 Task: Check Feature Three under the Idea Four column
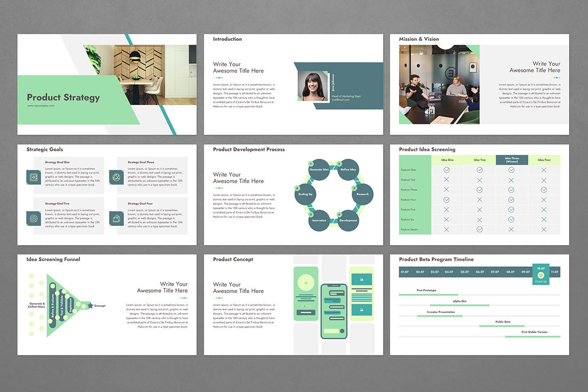pos(544,189)
